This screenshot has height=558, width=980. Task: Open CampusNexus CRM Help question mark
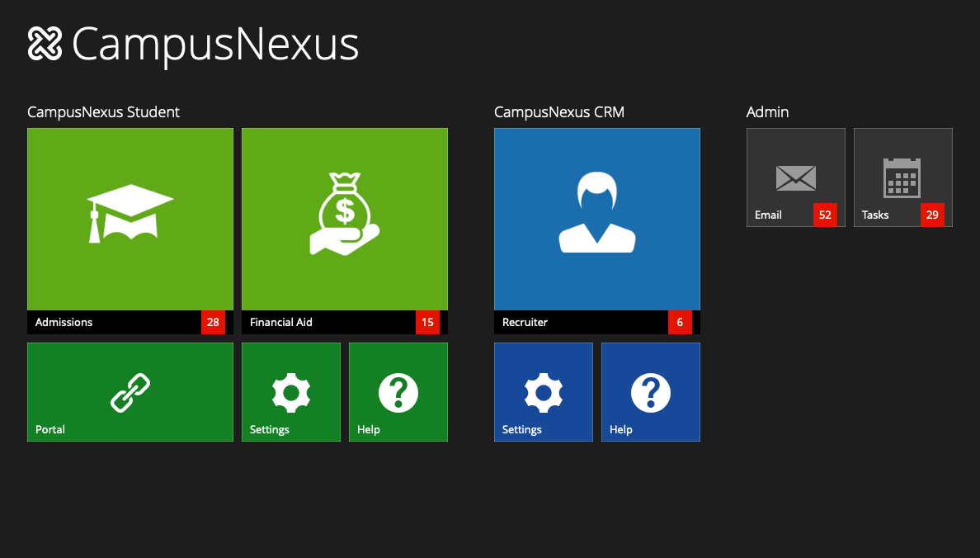651,391
